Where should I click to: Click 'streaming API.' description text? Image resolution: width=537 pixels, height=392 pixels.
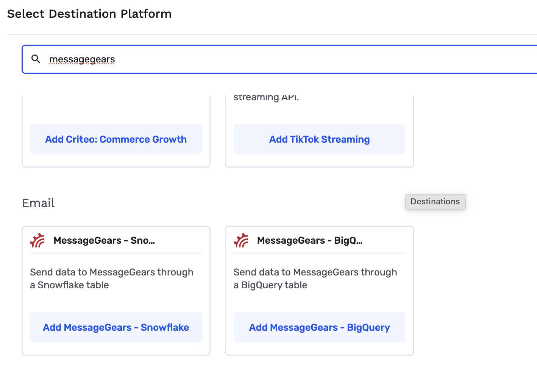266,98
